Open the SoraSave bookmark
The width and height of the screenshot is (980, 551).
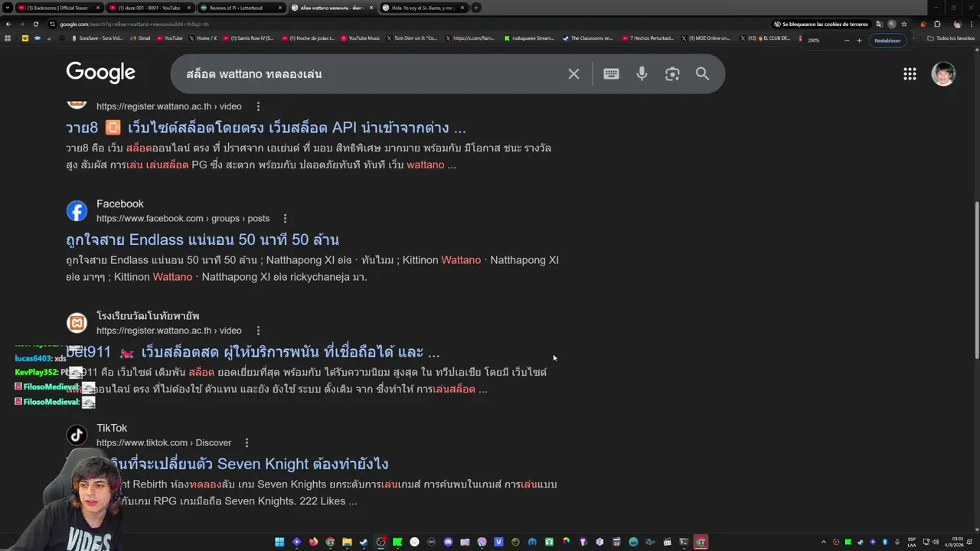[x=96, y=38]
